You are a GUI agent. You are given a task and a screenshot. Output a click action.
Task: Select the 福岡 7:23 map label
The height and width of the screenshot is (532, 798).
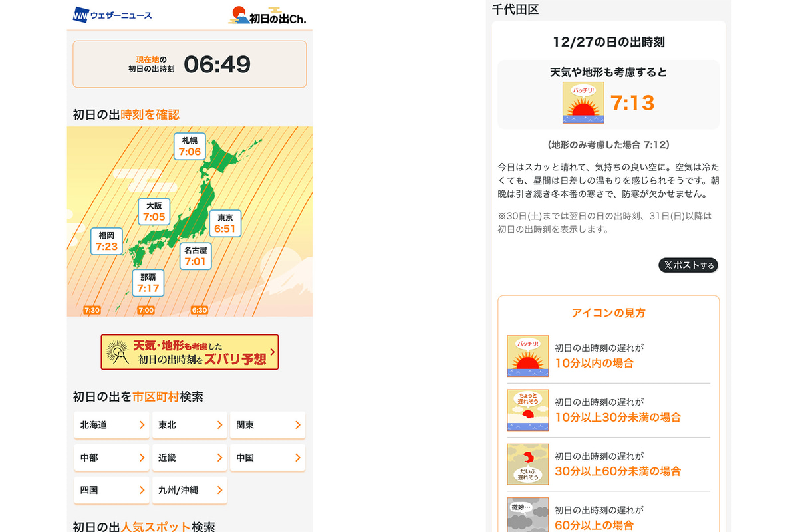click(x=106, y=241)
